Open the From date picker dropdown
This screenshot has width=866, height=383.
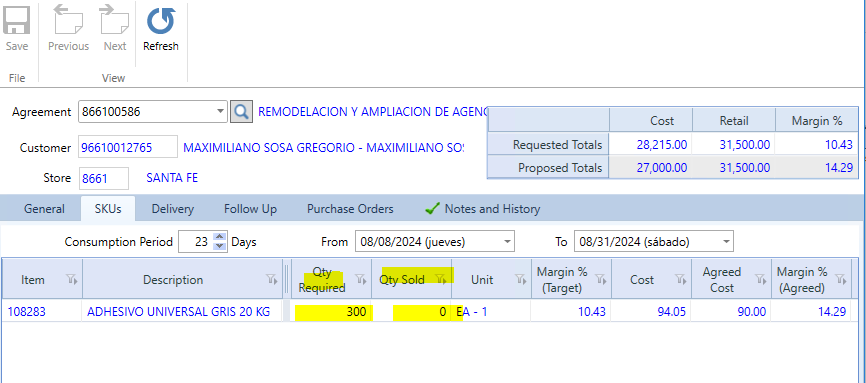coord(507,242)
